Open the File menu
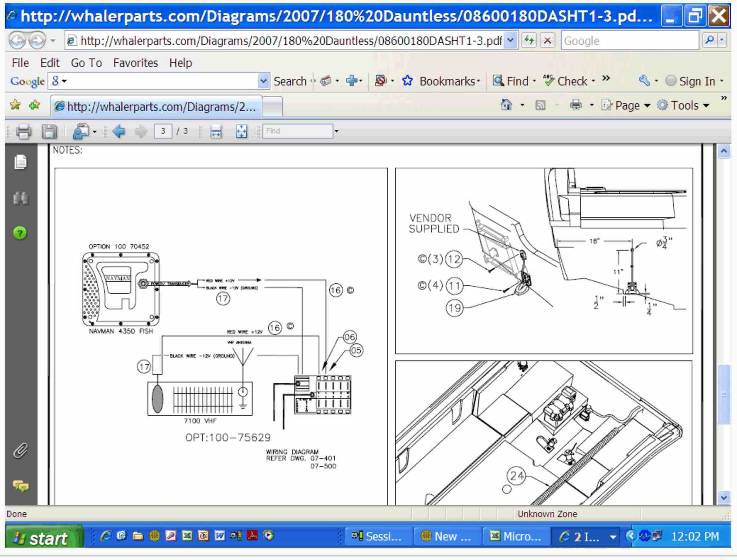737x560 pixels. (20, 63)
